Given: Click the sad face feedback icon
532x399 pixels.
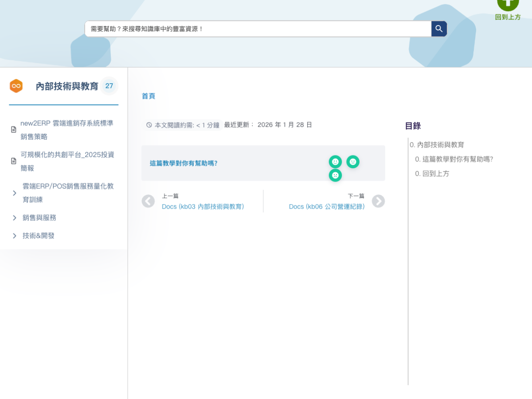Looking at the screenshot, I should [335, 175].
